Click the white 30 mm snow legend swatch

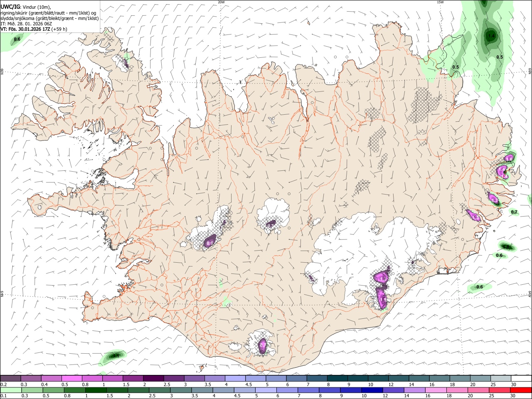[x=522, y=378]
